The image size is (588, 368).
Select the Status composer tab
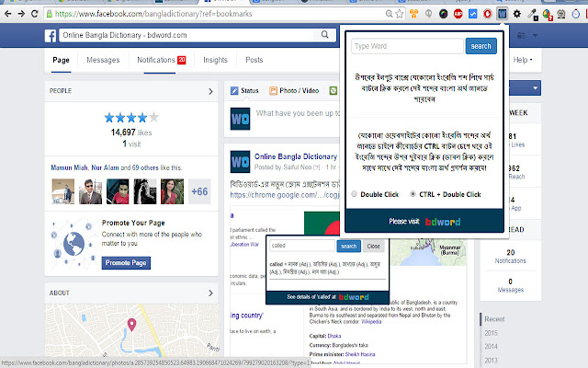(244, 90)
